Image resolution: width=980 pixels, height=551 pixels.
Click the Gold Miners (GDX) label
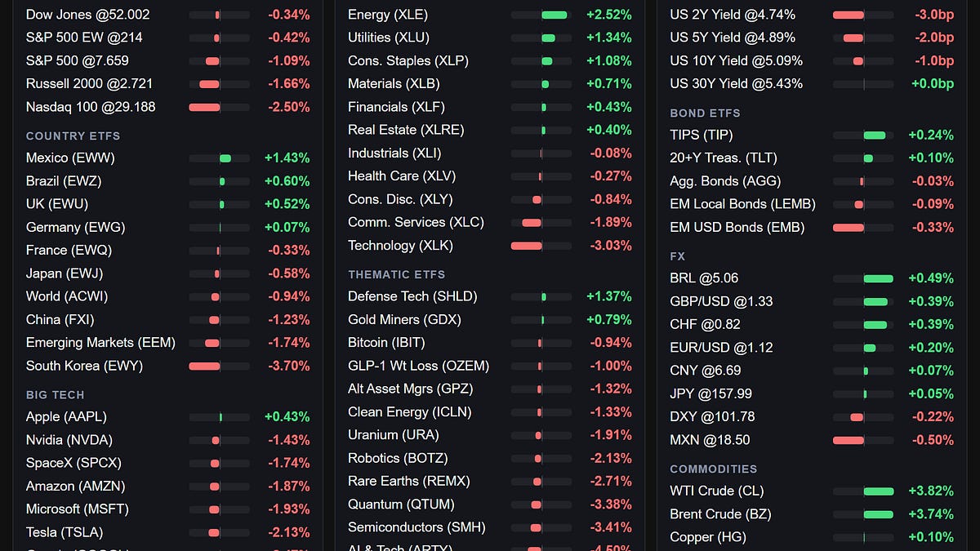click(404, 320)
